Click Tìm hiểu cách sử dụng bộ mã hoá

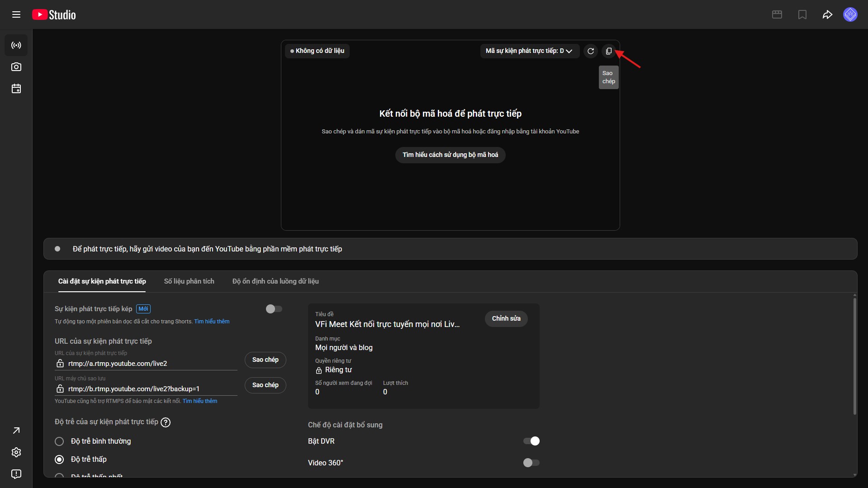450,155
